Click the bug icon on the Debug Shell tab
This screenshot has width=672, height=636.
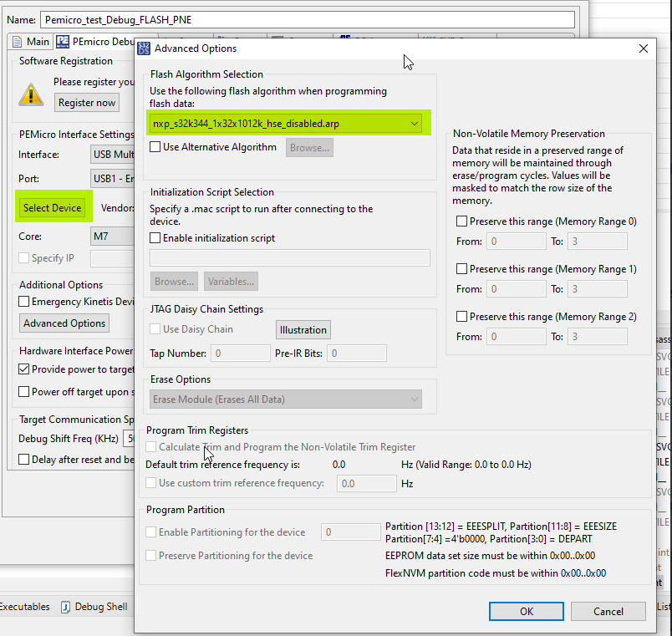click(x=65, y=607)
